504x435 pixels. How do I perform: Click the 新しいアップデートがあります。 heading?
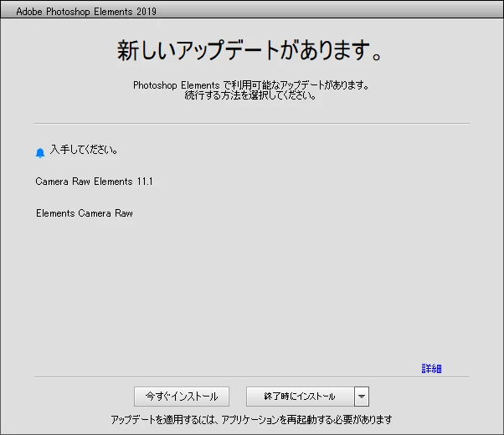coord(249,50)
